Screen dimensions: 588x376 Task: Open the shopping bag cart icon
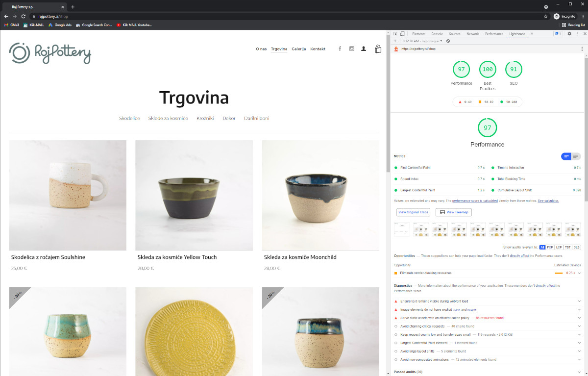click(x=378, y=49)
